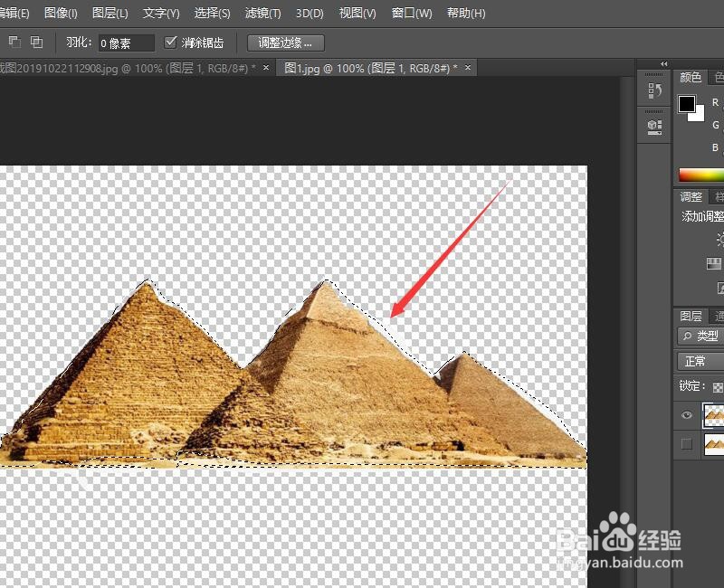Click the magnifier in layer filter

(688, 336)
